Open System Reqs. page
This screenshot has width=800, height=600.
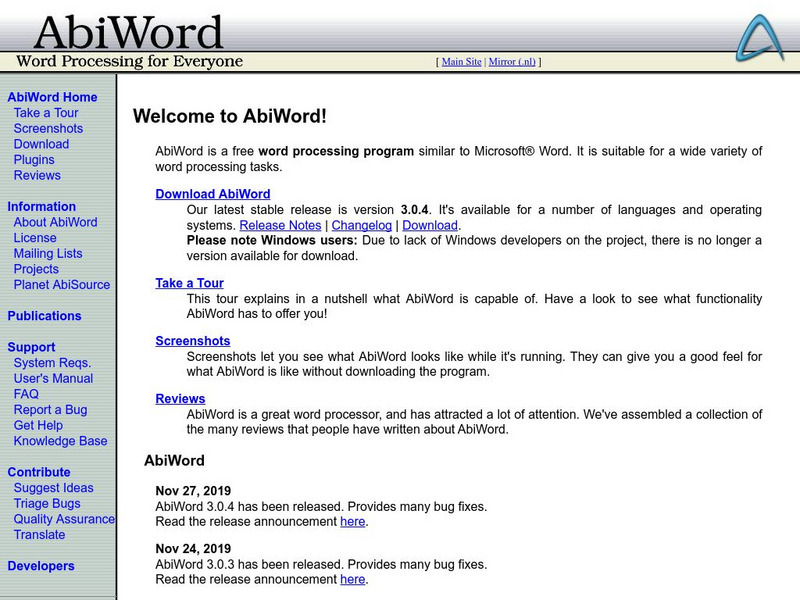tap(52, 363)
